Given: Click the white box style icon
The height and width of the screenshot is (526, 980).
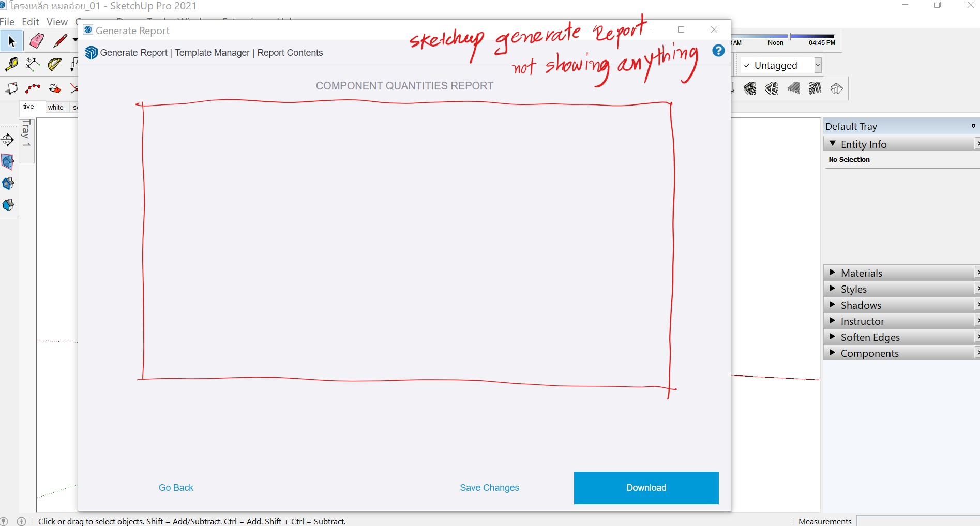Looking at the screenshot, I should [837, 89].
